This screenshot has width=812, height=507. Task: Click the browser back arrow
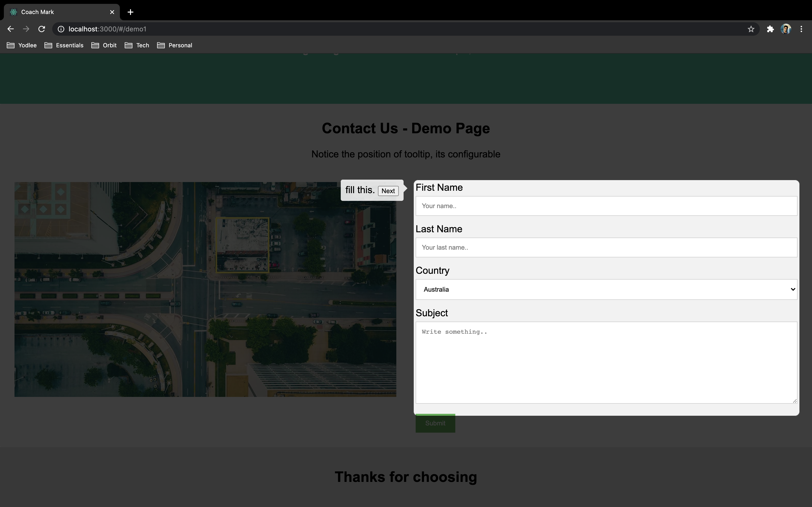click(10, 29)
